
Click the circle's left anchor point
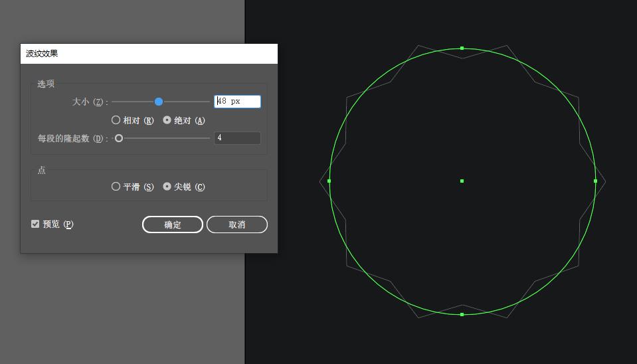[x=329, y=181]
